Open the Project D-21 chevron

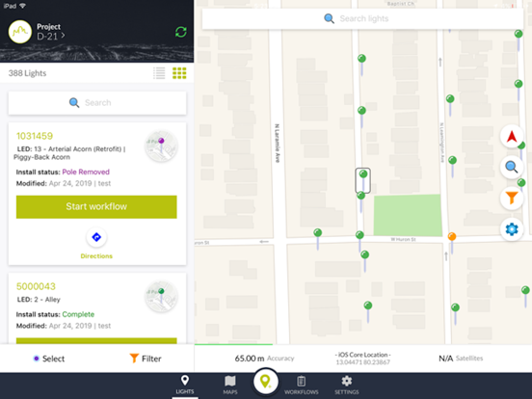(x=63, y=35)
